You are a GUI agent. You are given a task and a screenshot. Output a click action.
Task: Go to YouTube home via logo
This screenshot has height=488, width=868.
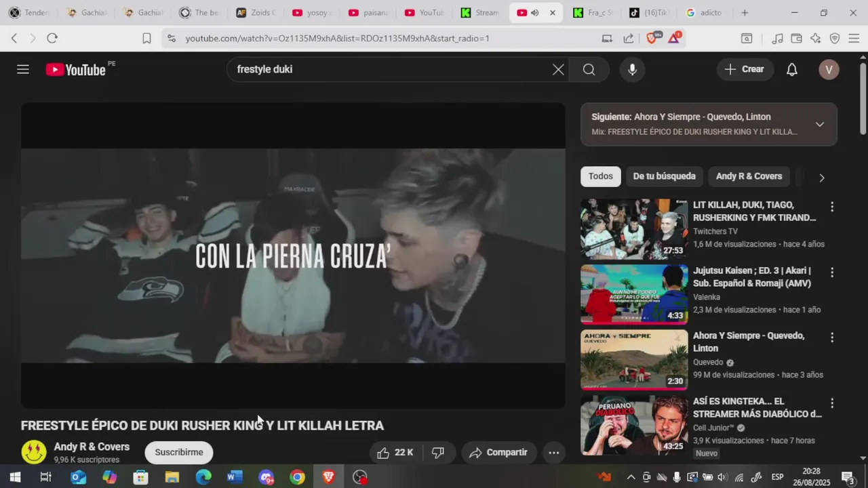(x=76, y=70)
